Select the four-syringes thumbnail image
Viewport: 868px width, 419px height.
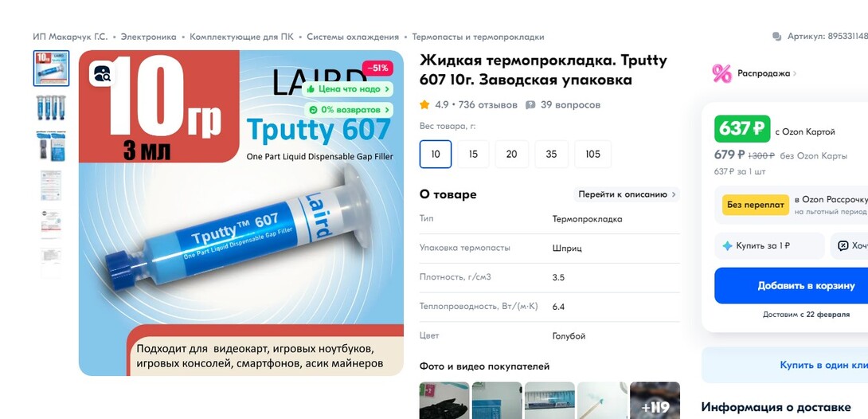click(51, 108)
